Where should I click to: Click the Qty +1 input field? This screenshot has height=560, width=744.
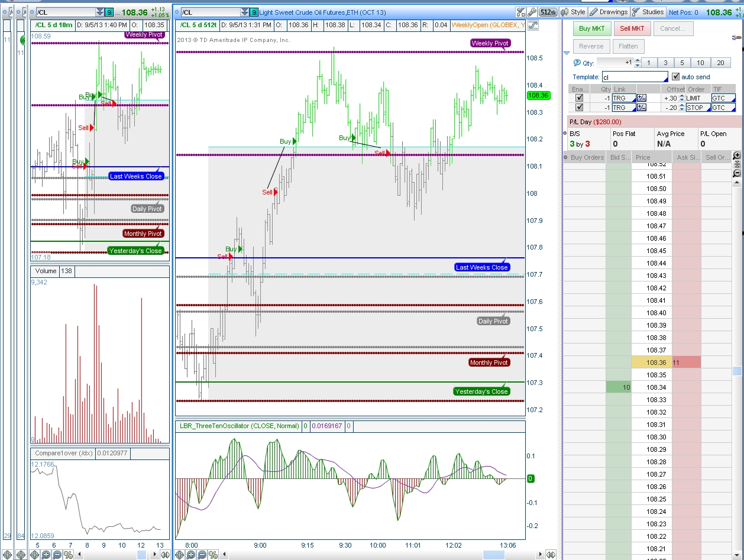[x=615, y=63]
